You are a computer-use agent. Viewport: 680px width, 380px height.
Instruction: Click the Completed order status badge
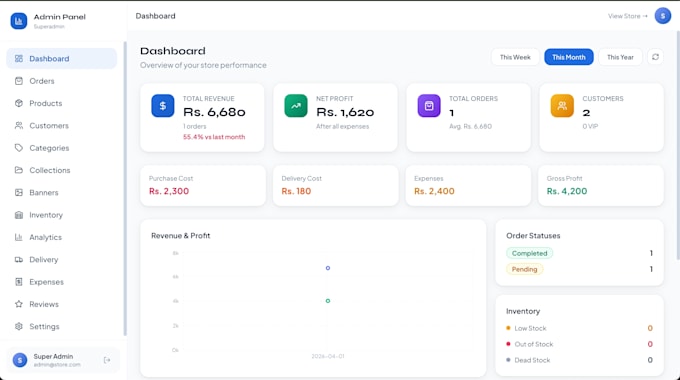pyautogui.click(x=529, y=253)
